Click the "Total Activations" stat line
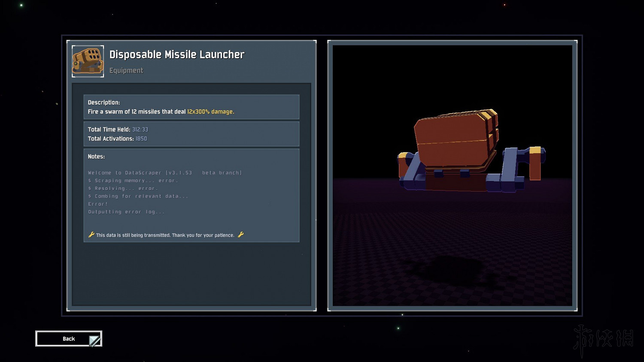 click(x=117, y=139)
